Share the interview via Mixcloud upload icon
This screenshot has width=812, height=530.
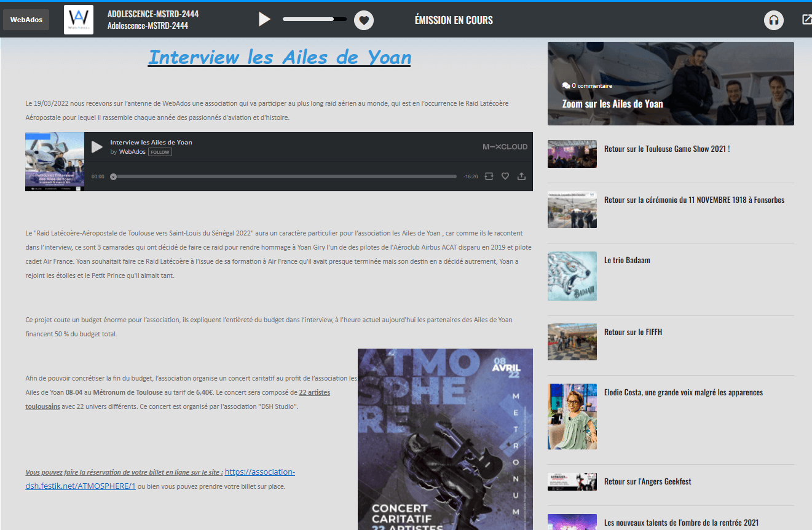tap(522, 176)
